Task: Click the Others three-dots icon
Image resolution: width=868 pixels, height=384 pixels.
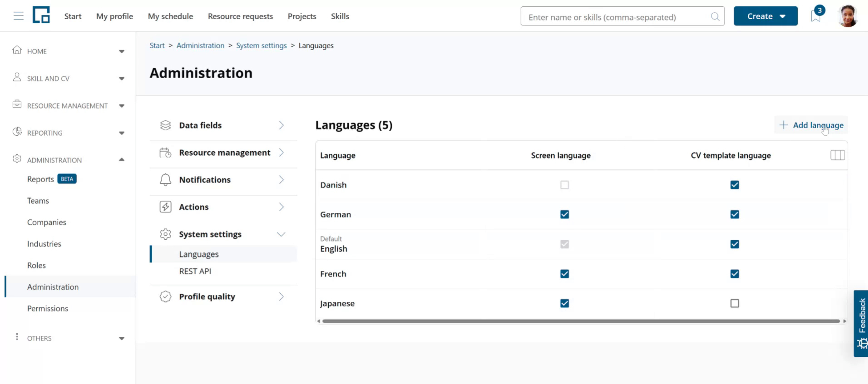Action: point(17,337)
